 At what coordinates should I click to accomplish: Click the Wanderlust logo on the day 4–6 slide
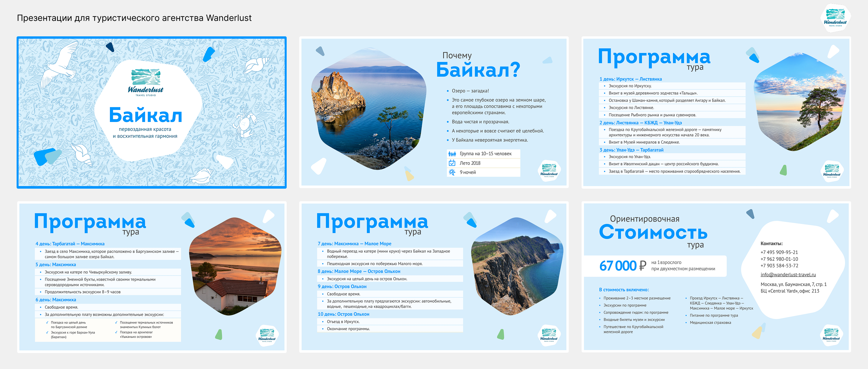pyautogui.click(x=267, y=335)
